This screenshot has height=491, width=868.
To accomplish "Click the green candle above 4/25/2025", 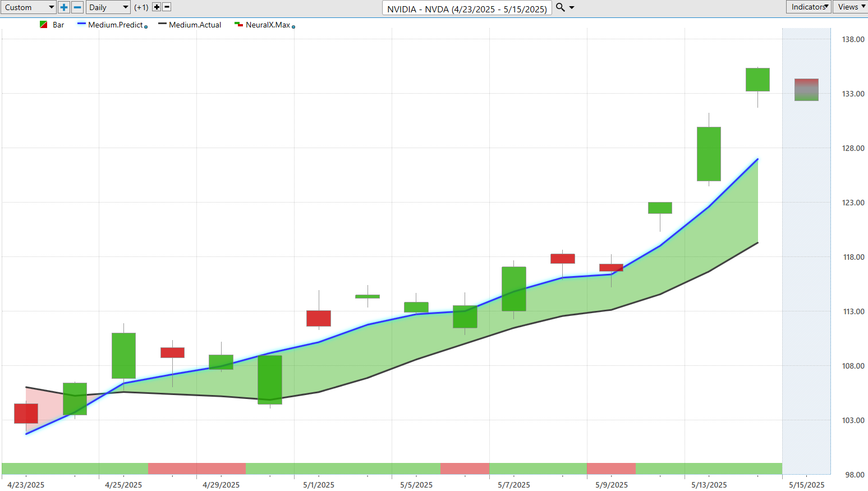I will [123, 356].
